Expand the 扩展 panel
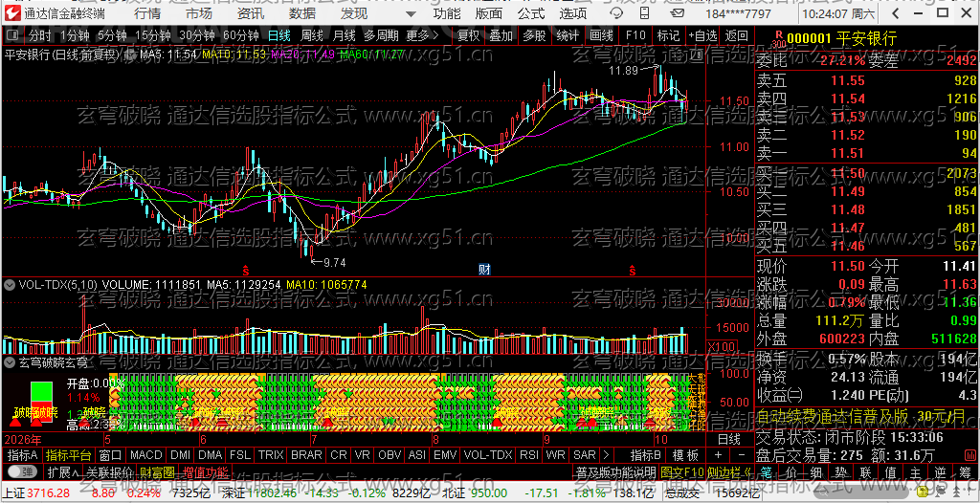Viewport: 980px width, 503px height. click(x=64, y=471)
